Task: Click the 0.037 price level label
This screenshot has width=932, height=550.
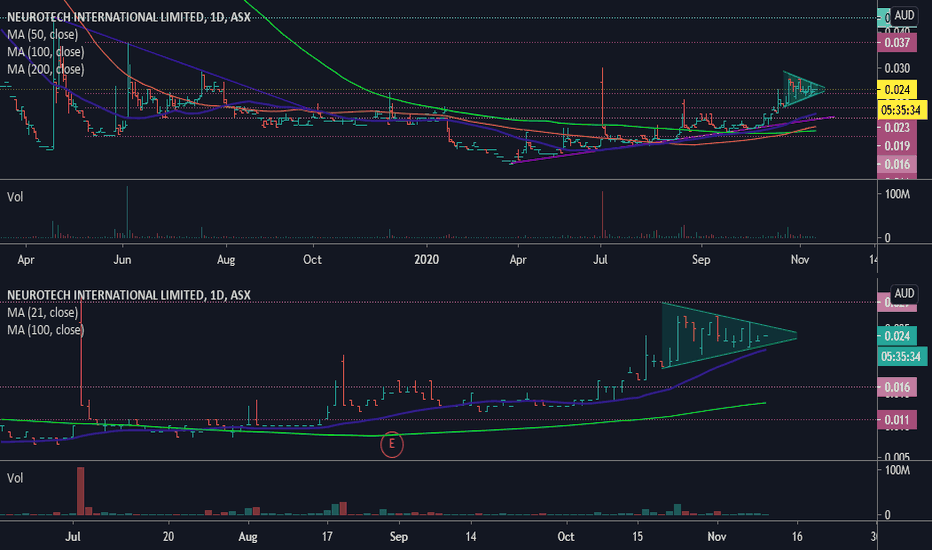Action: [x=897, y=42]
